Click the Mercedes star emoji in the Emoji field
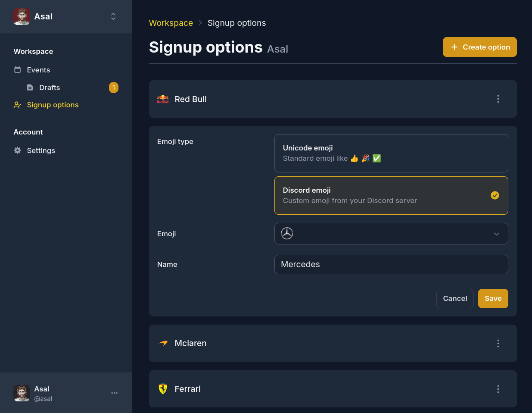This screenshot has height=413, width=532. pos(287,233)
